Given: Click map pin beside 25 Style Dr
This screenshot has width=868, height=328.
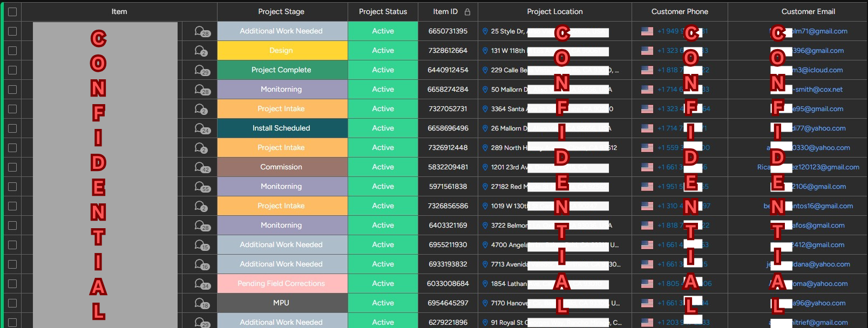Looking at the screenshot, I should (485, 31).
